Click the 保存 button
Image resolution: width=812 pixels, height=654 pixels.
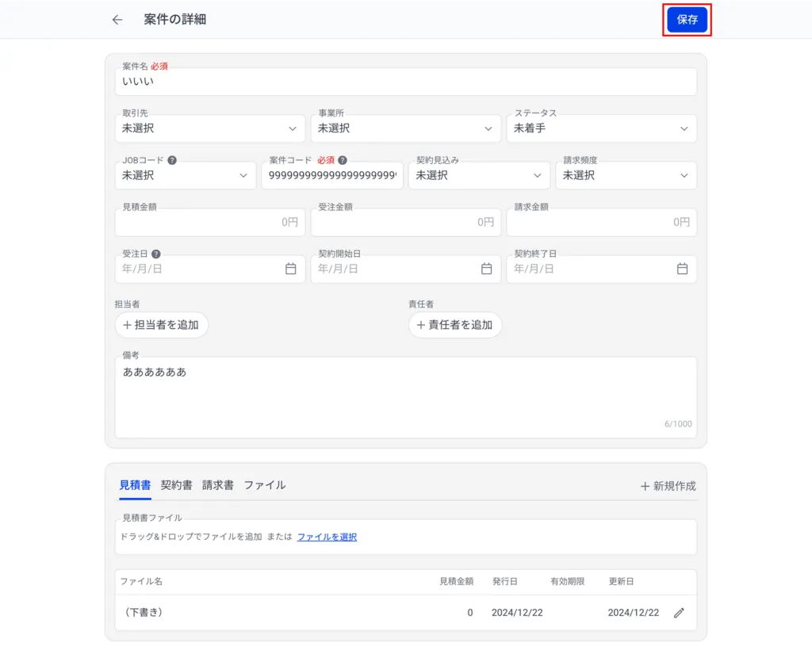tap(687, 20)
